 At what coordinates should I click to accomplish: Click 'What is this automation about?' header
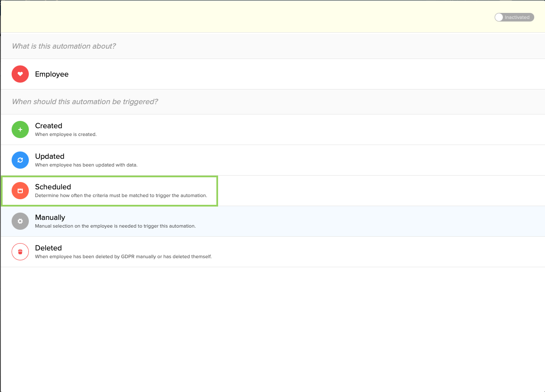64,46
